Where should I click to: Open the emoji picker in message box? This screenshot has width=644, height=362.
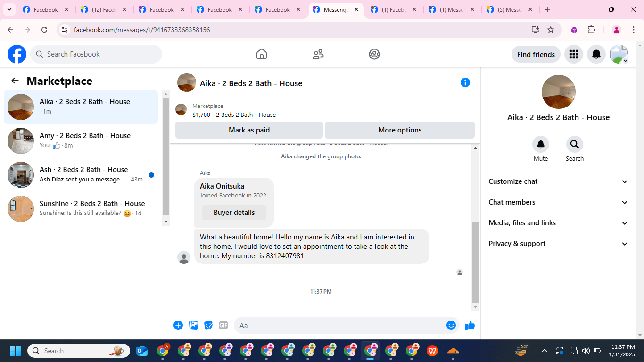(x=451, y=325)
